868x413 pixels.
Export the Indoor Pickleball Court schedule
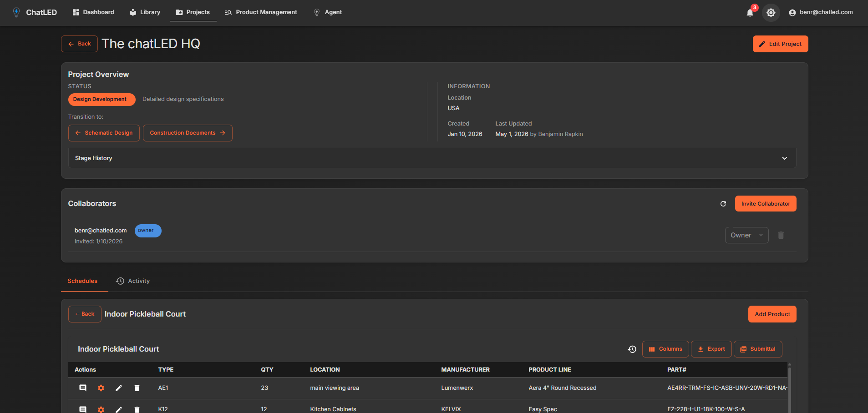click(711, 349)
